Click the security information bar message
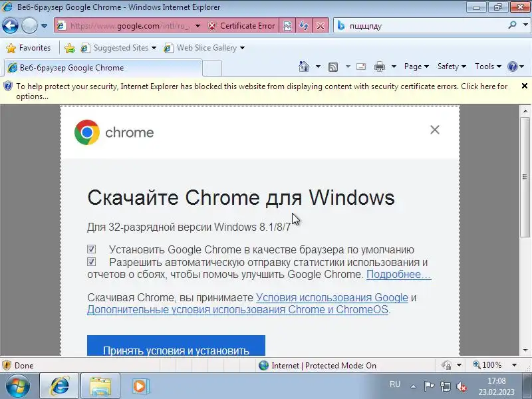This screenshot has width=532, height=399. (x=261, y=91)
